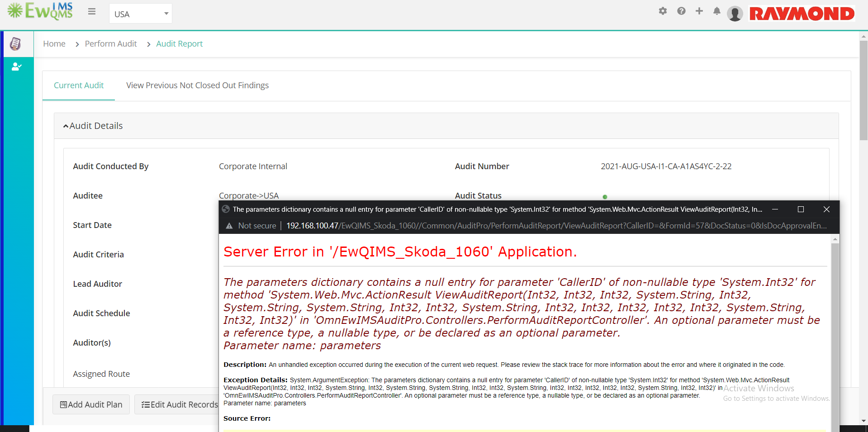Open View Previous Not Closed Out Findings tab
This screenshot has height=432, width=868.
(197, 85)
